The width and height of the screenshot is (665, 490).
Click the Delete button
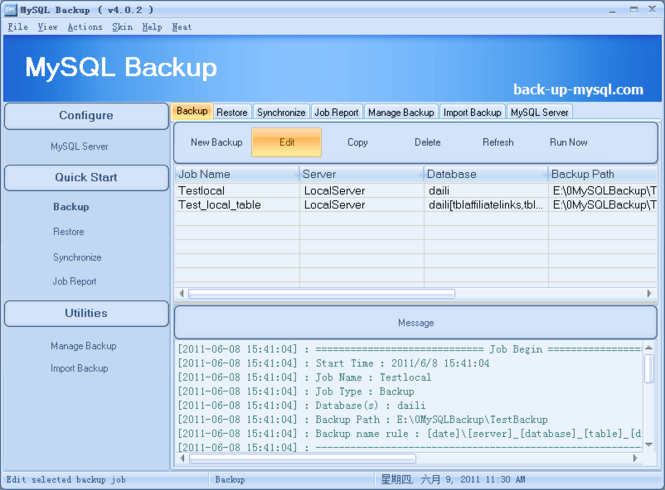(x=428, y=143)
